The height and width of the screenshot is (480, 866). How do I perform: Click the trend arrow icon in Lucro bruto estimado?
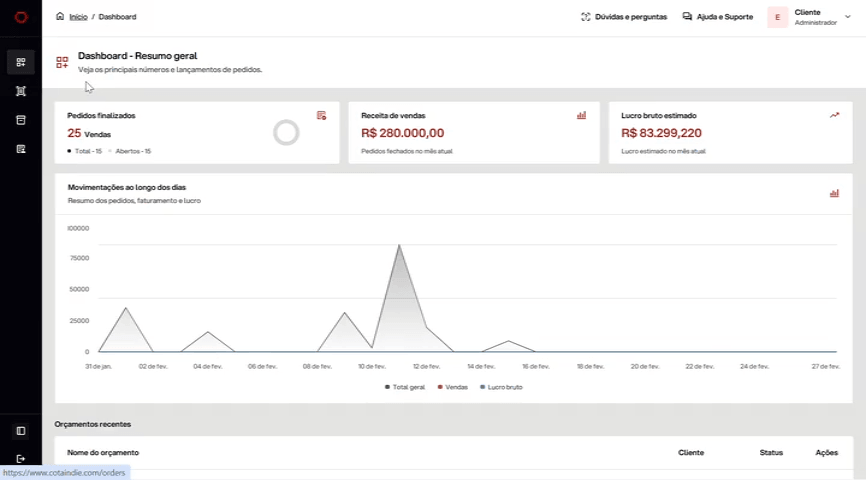click(835, 115)
